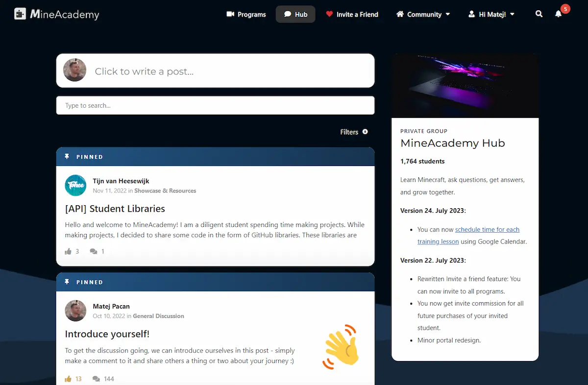Image resolution: width=588 pixels, height=385 pixels.
Task: View Matej Pacan's profile name
Action: pyautogui.click(x=111, y=307)
